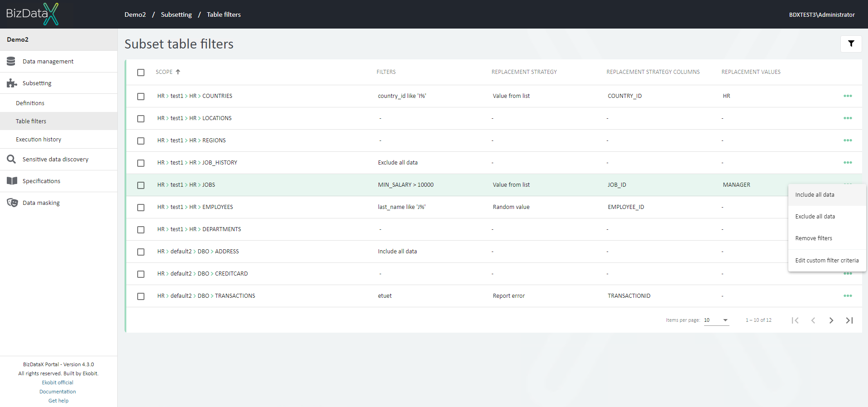Open actions menu for LOCATIONS row

tap(848, 118)
